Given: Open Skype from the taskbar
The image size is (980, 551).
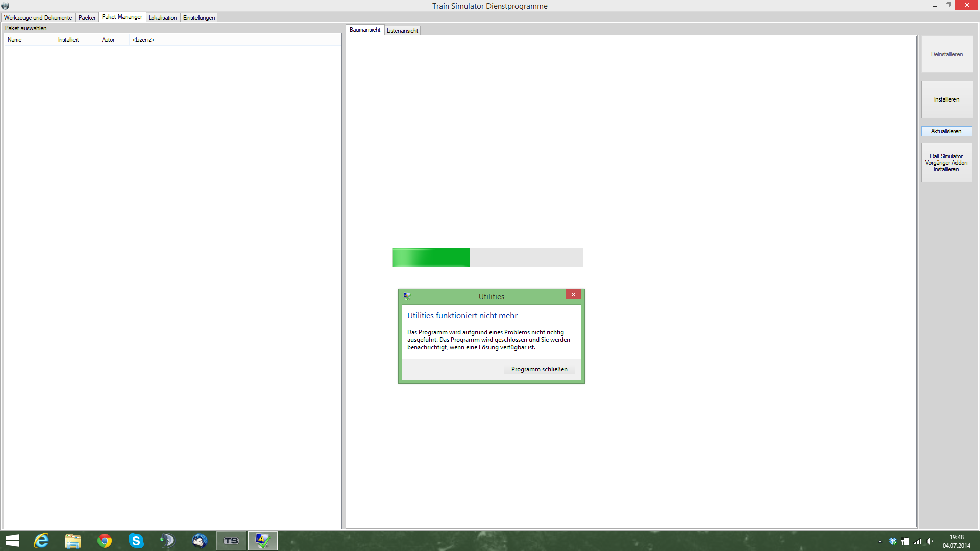Looking at the screenshot, I should point(136,541).
